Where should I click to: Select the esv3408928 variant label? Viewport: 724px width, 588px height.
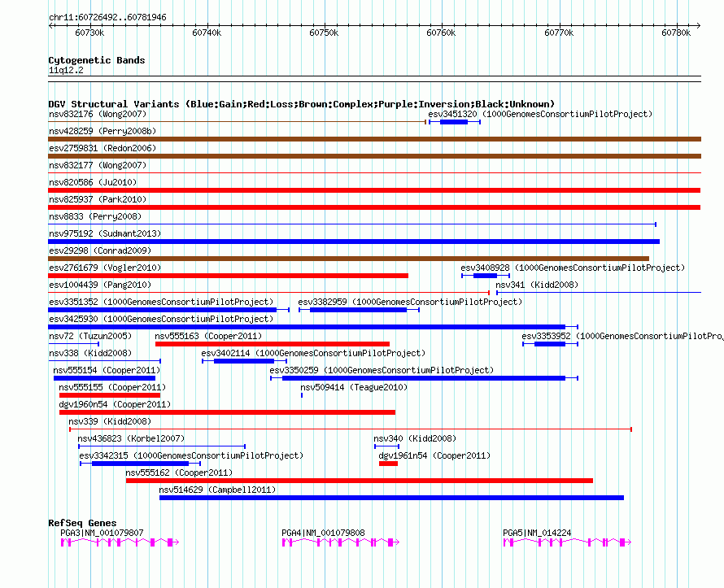573,268
